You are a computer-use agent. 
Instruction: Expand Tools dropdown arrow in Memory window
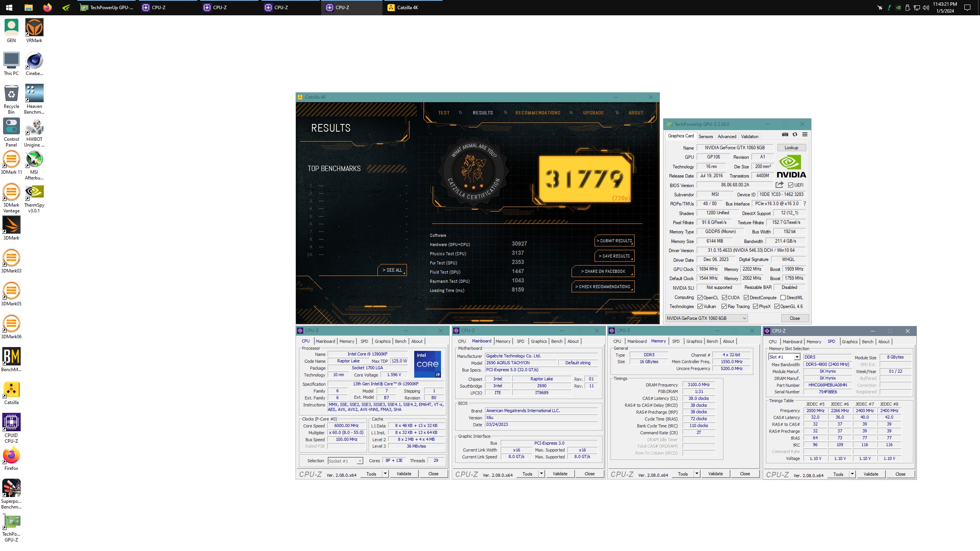[x=697, y=474]
